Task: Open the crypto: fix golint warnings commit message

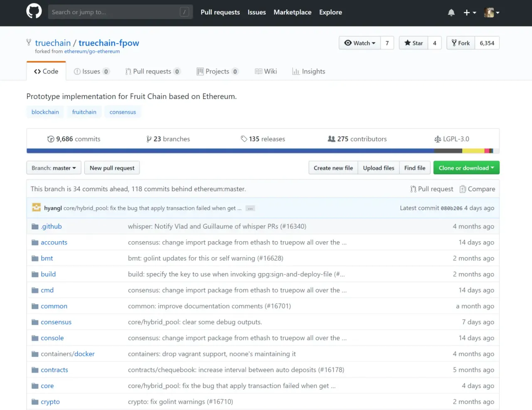Action: click(180, 402)
